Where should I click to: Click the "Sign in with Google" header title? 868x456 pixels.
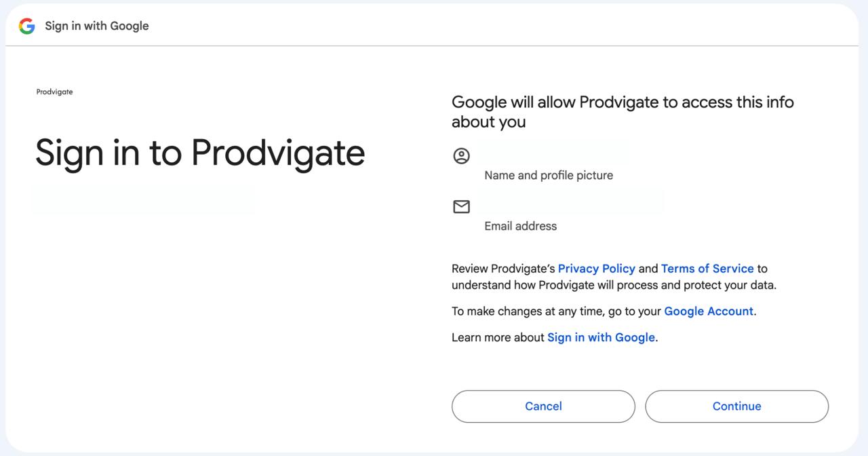tap(96, 26)
